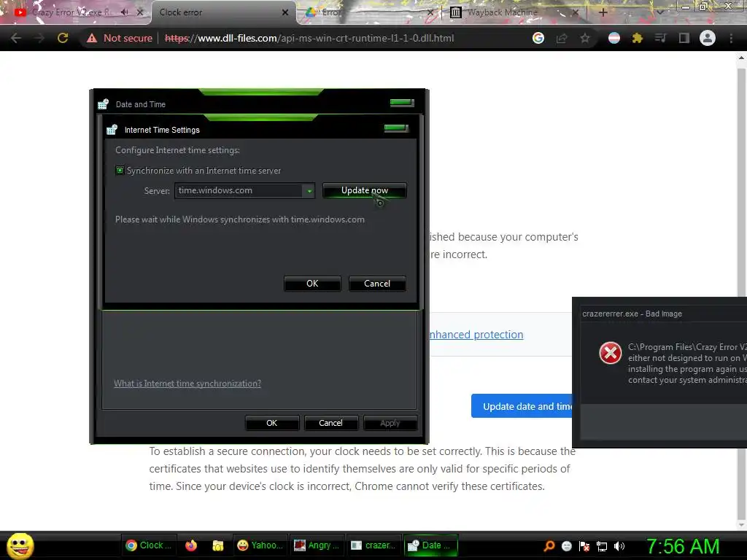
Task: Open the enhanced protection link
Action: (x=476, y=335)
